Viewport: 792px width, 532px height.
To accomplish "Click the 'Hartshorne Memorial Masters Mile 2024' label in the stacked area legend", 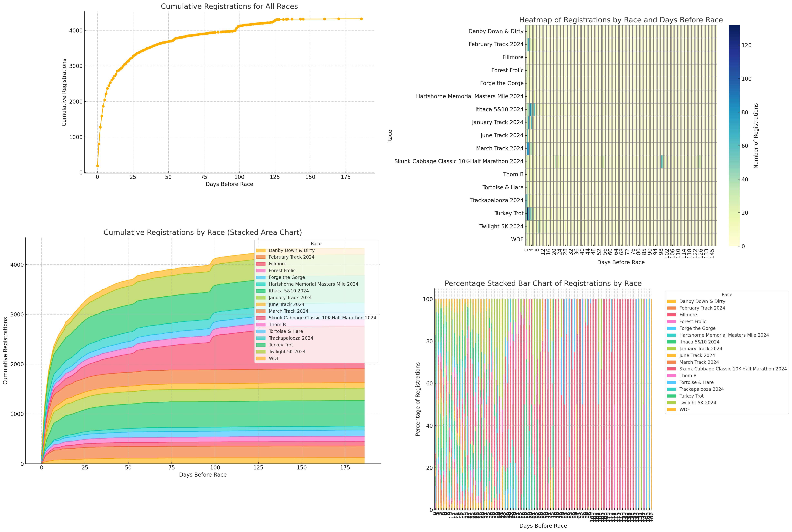I will tap(313, 284).
